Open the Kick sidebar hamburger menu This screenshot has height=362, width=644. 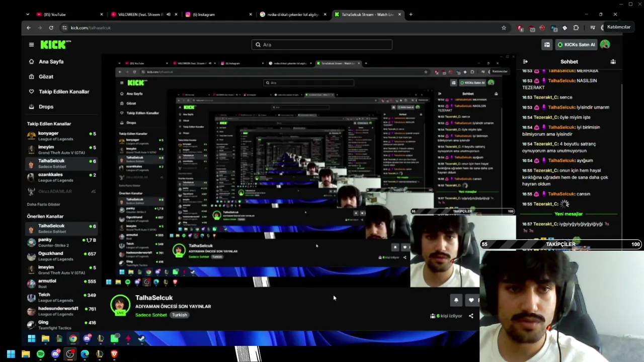click(x=31, y=45)
